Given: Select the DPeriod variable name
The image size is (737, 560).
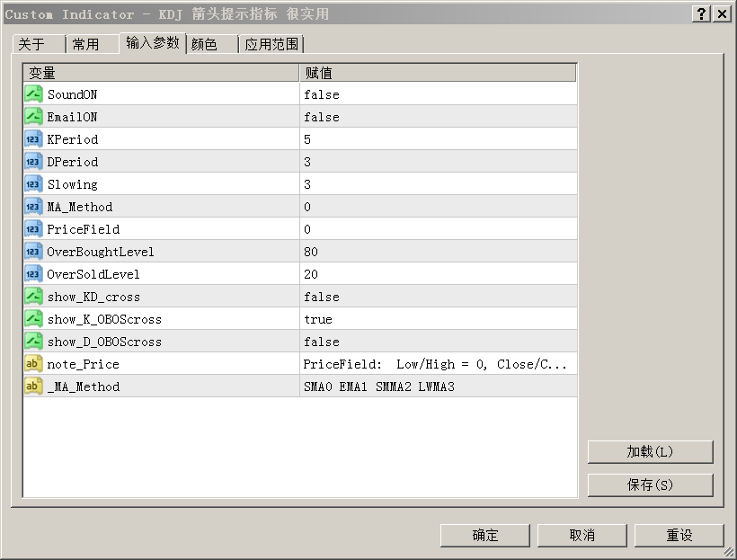Looking at the screenshot, I should [73, 162].
